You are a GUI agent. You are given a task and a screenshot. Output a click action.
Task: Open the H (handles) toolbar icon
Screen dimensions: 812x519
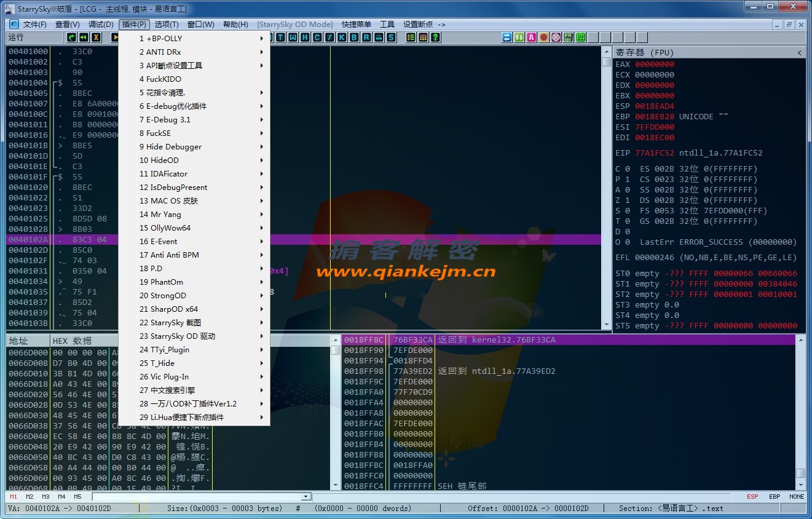(x=305, y=38)
